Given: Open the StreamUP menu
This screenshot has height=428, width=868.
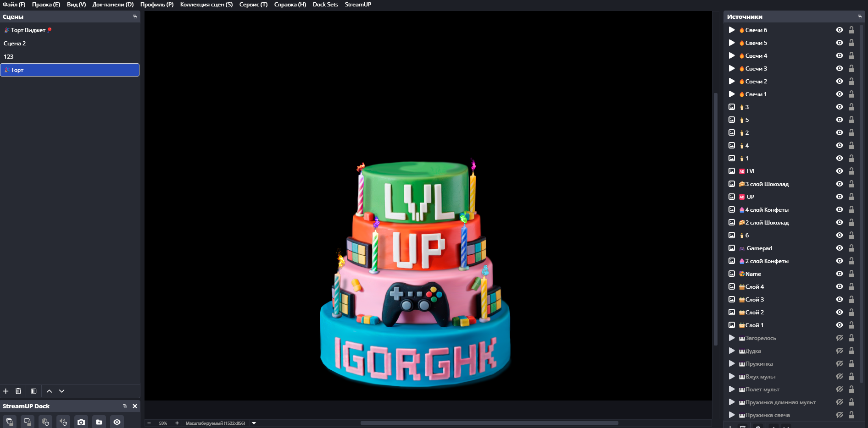Looking at the screenshot, I should click(358, 5).
